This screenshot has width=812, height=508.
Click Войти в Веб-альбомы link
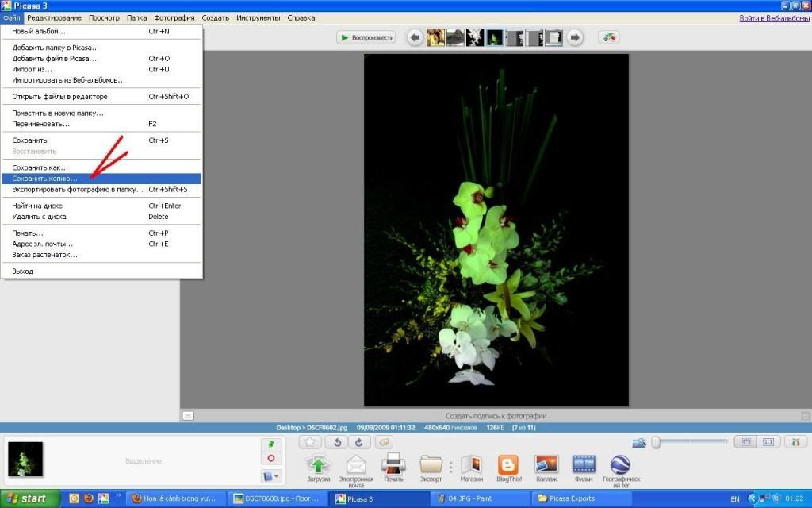pyautogui.click(x=773, y=17)
